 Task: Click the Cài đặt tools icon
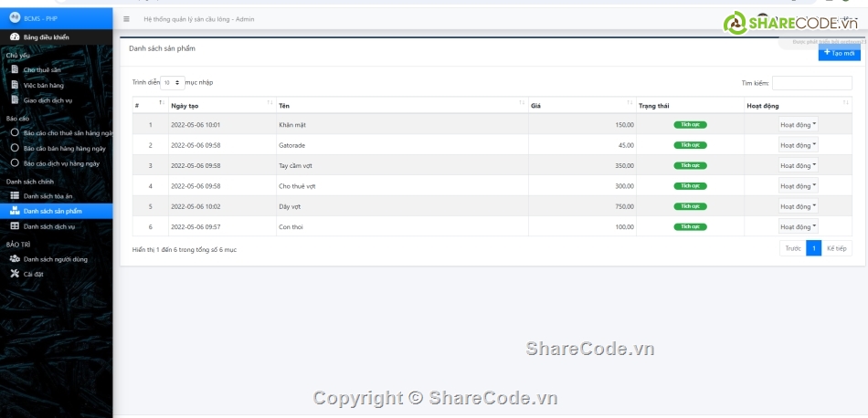pos(15,274)
